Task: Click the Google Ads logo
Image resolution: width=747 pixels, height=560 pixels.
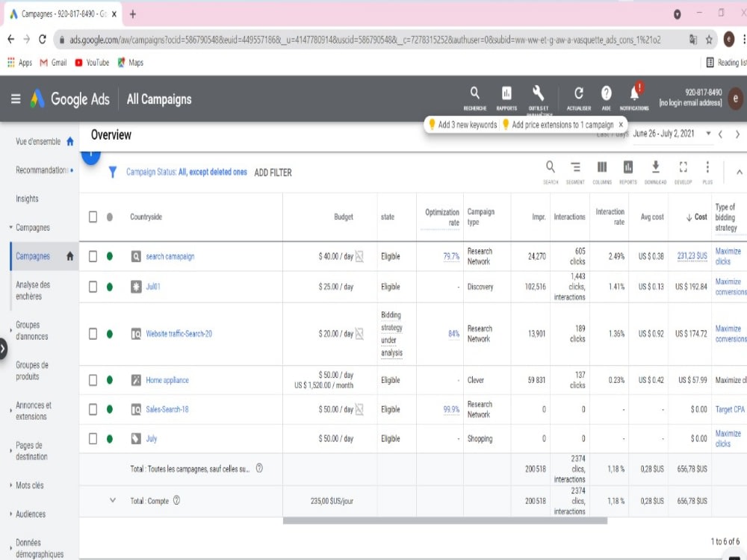Action: coord(70,99)
